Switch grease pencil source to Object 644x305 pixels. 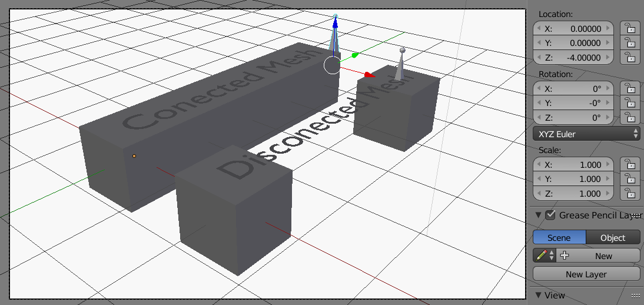tap(613, 238)
